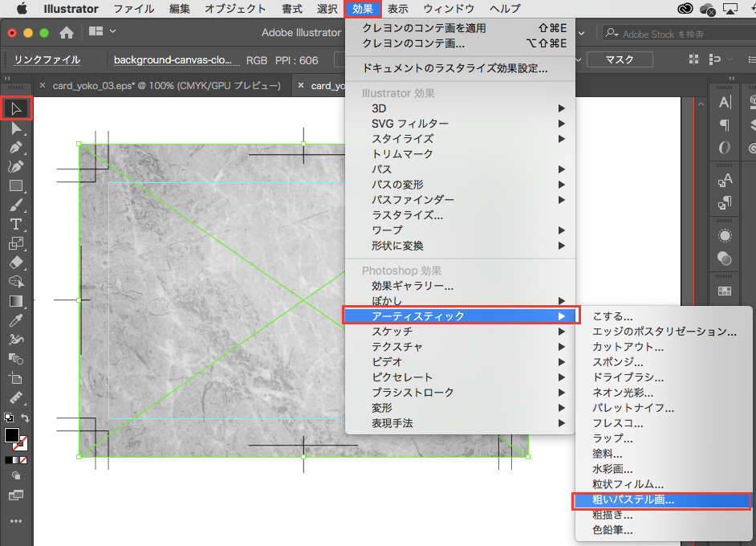Screen dimensions: 756x546
Task: Swap fill and stroke colors
Action: [x=26, y=418]
